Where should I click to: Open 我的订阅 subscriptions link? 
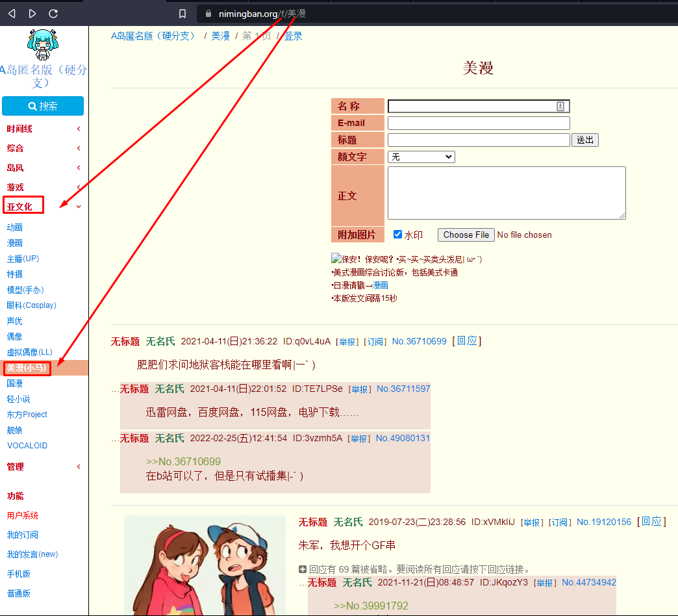23,535
